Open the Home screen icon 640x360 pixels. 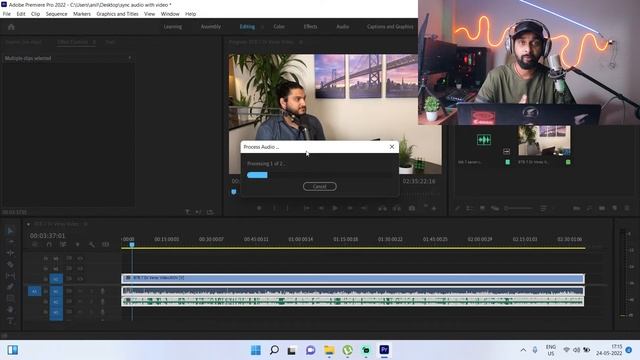11,27
